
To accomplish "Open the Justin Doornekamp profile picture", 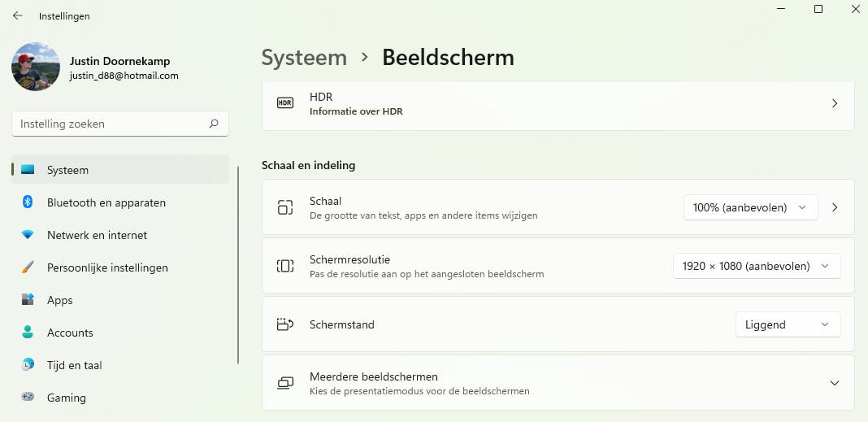I will (x=36, y=67).
